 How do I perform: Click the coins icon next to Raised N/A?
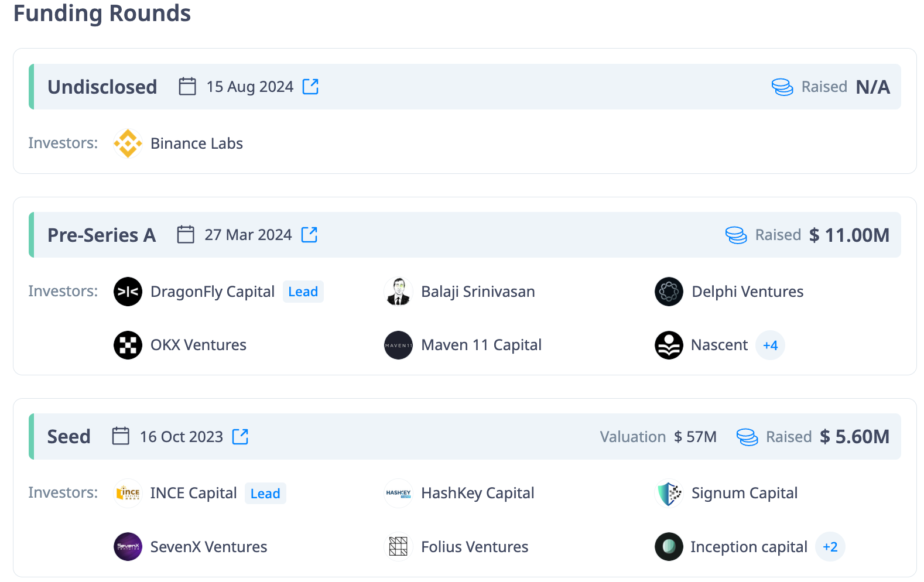[x=782, y=87]
